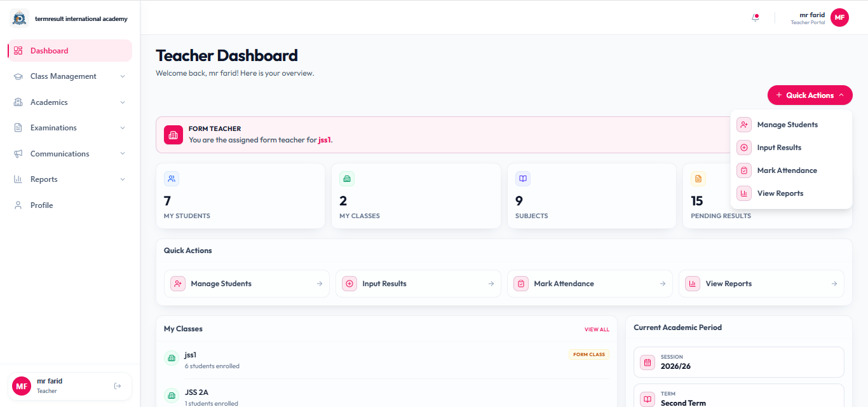Expand the Communications chevron
Image resolution: width=868 pixels, height=407 pixels.
pyautogui.click(x=123, y=154)
